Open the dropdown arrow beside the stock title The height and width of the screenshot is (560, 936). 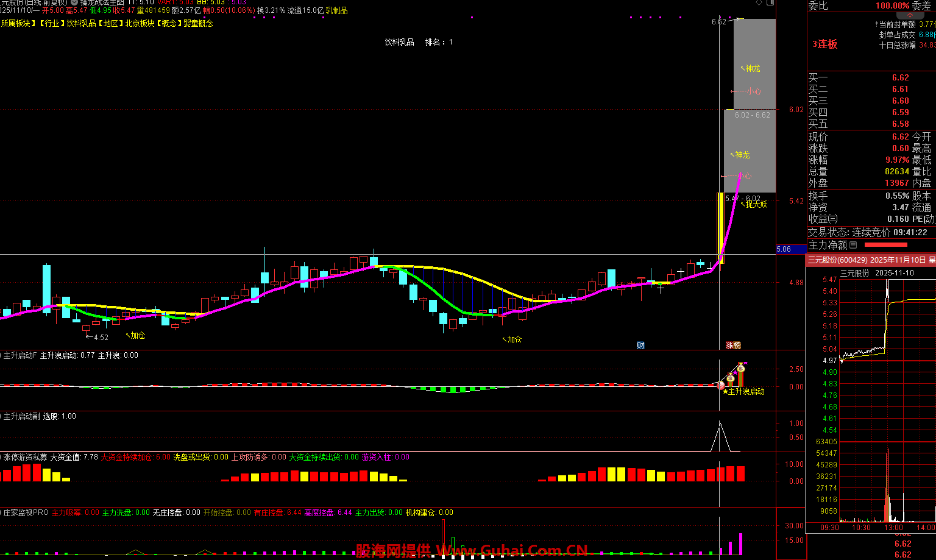[74, 2]
